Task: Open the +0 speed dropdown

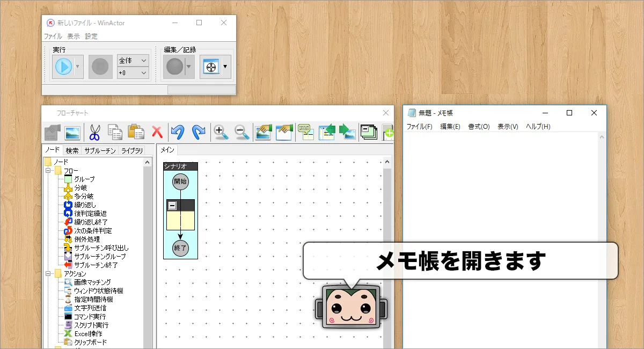Action: click(133, 72)
